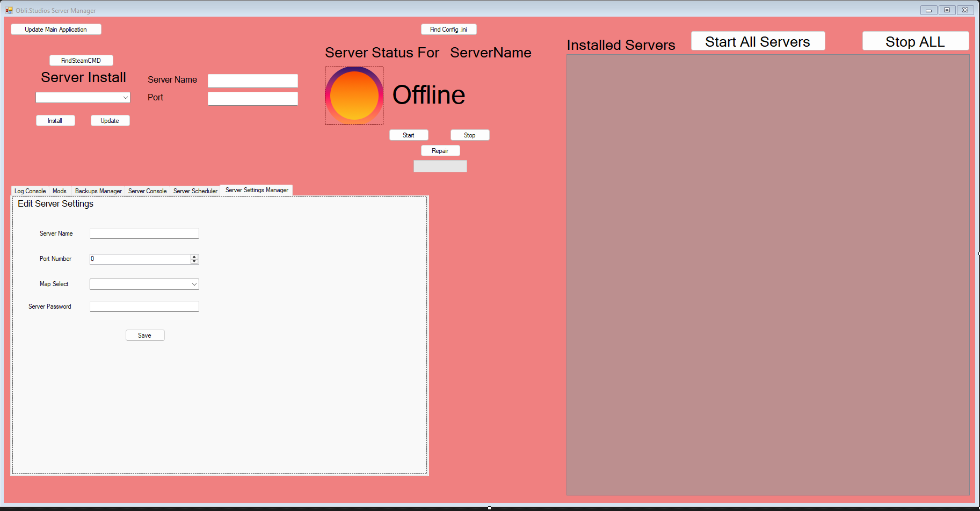Click the Port field under Server Install
The height and width of the screenshot is (511, 980).
point(252,99)
